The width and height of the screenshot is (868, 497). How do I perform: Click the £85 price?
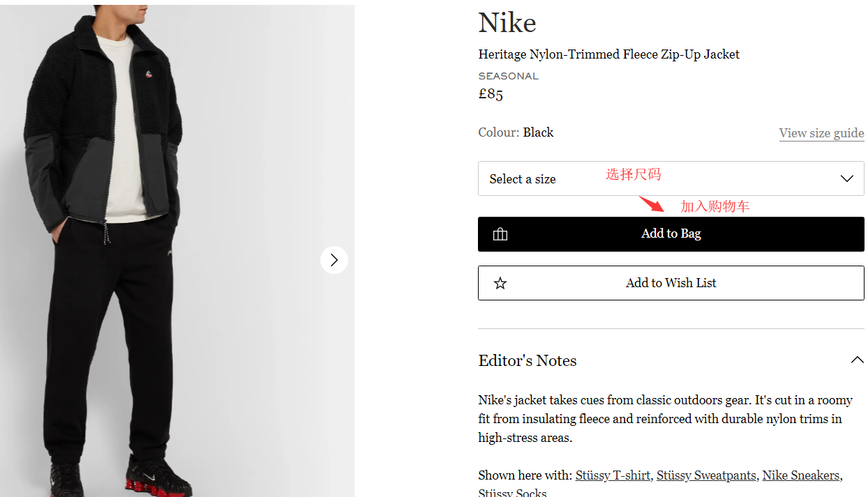tap(491, 94)
